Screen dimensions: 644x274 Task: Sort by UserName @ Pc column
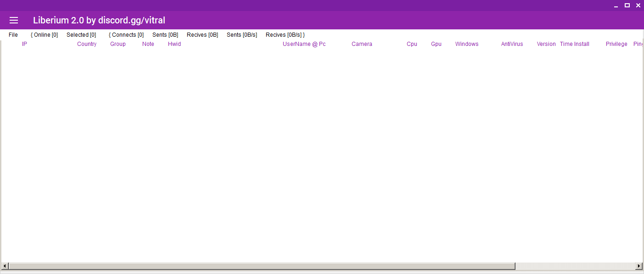(304, 44)
